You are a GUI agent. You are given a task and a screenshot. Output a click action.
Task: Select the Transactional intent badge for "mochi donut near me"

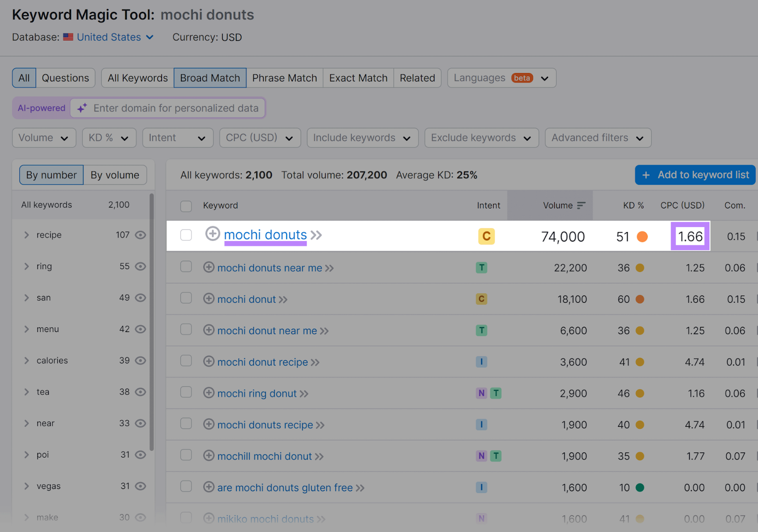click(481, 330)
